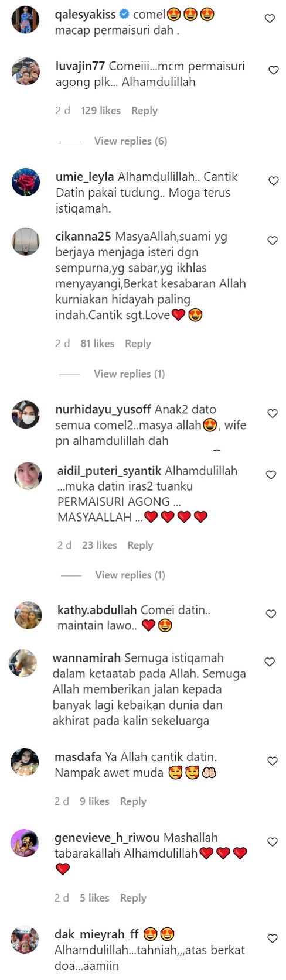Expand View replies (1) under cikanna25
The width and height of the screenshot is (286, 980).
tap(130, 374)
